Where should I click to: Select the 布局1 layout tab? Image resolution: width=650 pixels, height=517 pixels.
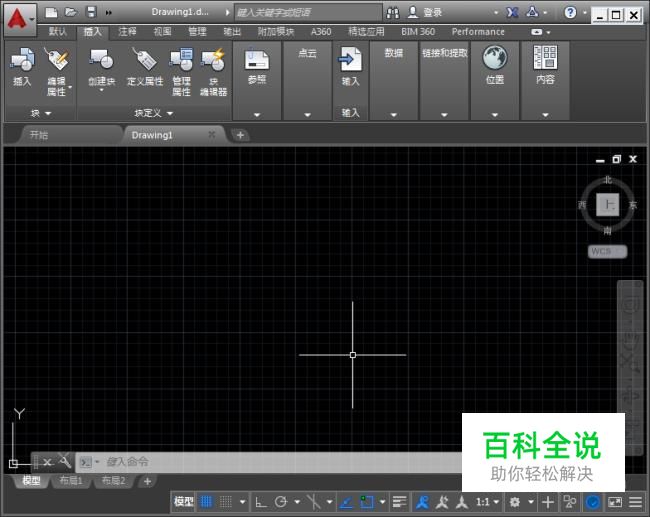71,481
